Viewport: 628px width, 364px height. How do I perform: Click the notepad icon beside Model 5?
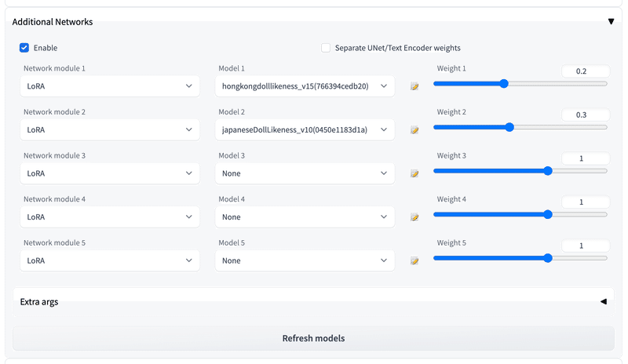coord(414,260)
